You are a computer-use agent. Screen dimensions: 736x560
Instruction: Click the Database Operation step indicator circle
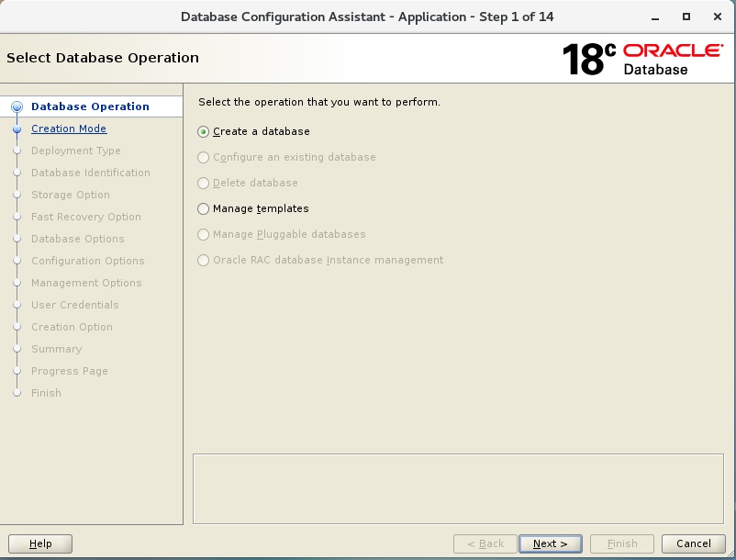(18, 106)
